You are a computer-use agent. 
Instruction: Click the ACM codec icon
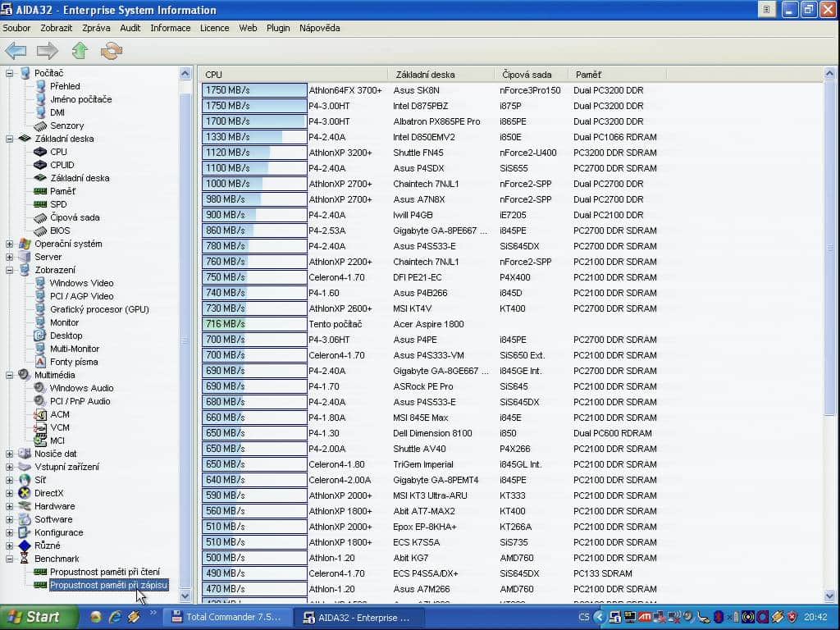[40, 414]
